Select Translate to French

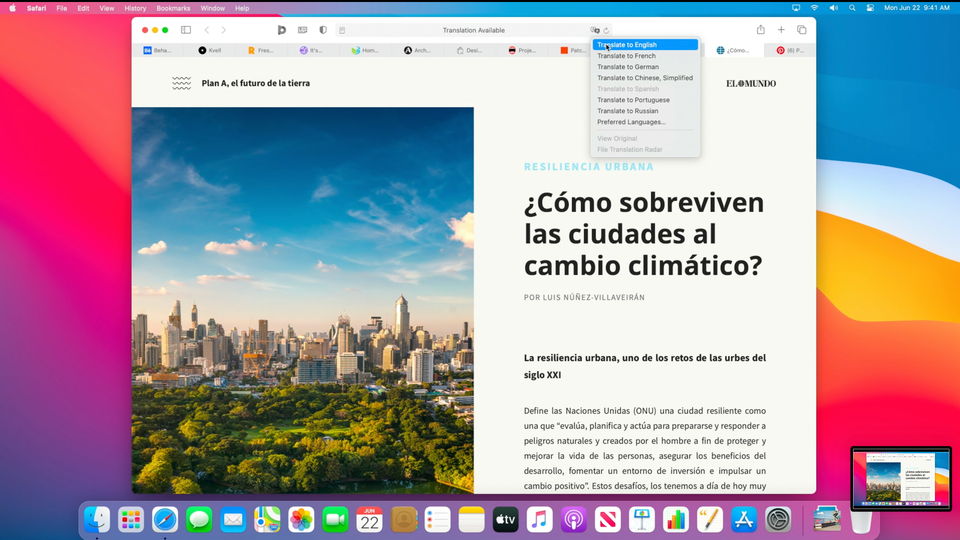645,56
